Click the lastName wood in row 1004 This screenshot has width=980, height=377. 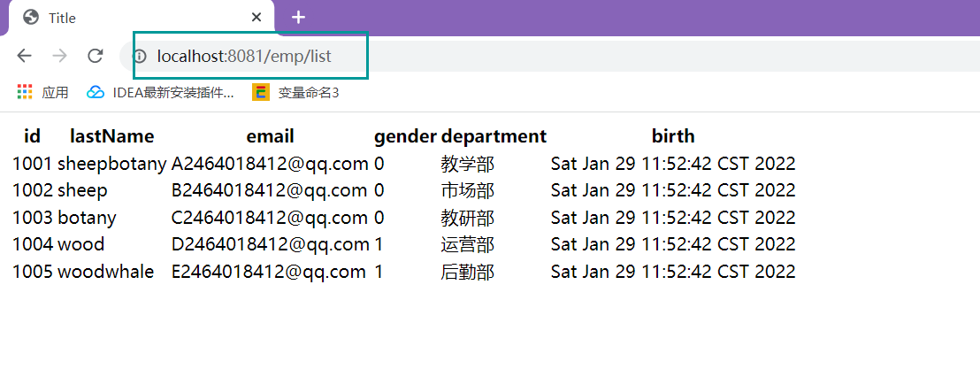coord(81,244)
